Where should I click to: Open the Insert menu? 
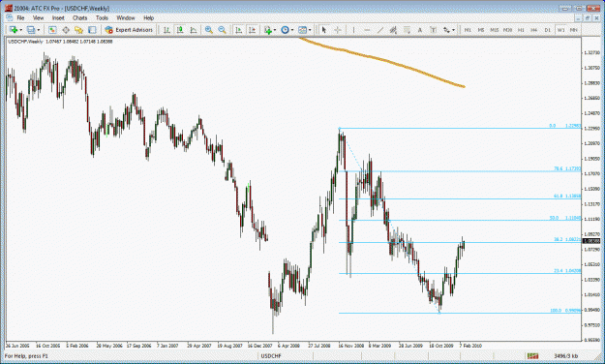pyautogui.click(x=58, y=17)
